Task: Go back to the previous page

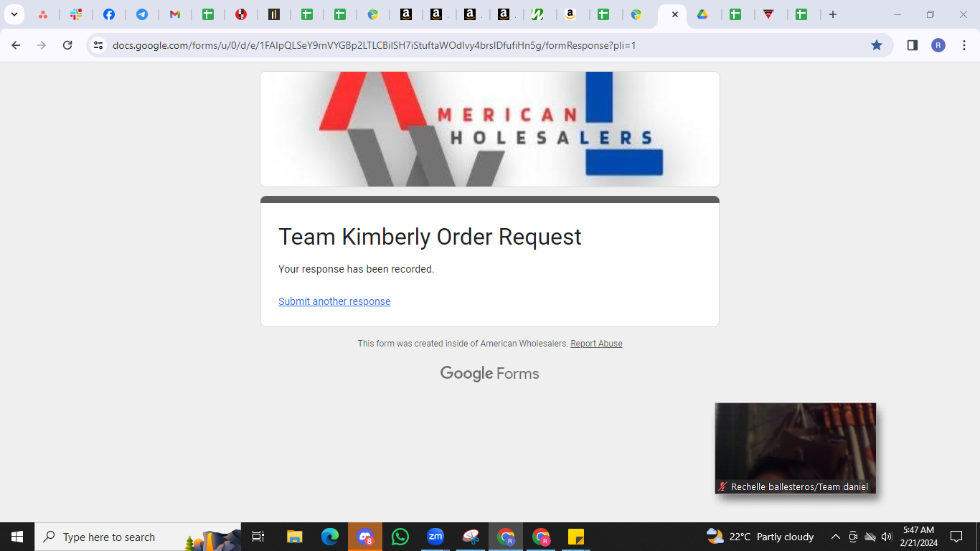Action: click(x=16, y=45)
